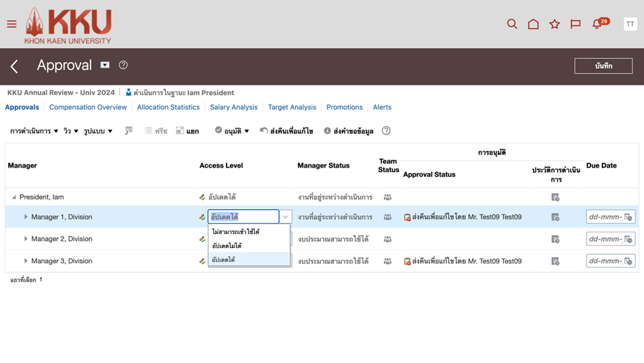Open favorites star icon
The height and width of the screenshot is (363, 644).
coord(554,24)
